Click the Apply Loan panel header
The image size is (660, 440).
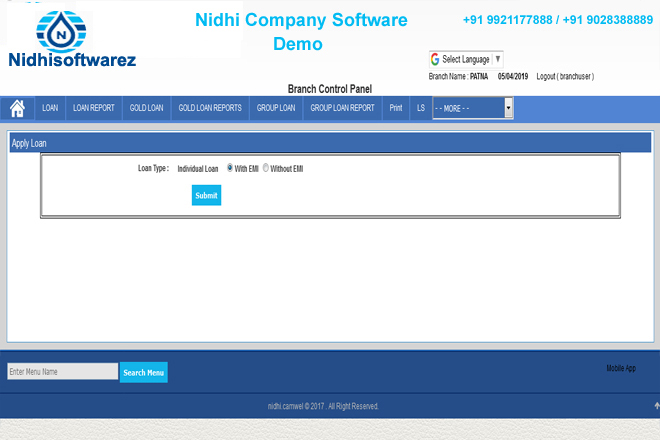pos(330,143)
